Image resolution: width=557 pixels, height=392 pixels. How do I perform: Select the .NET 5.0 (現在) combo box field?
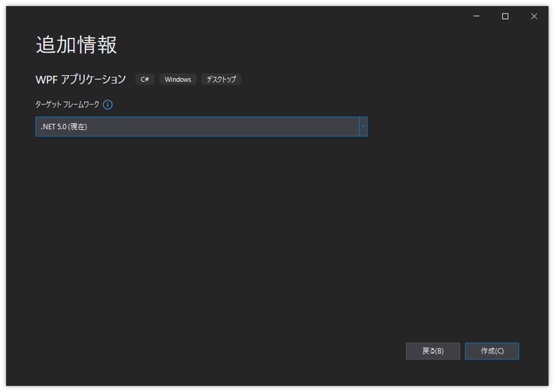[x=201, y=127]
